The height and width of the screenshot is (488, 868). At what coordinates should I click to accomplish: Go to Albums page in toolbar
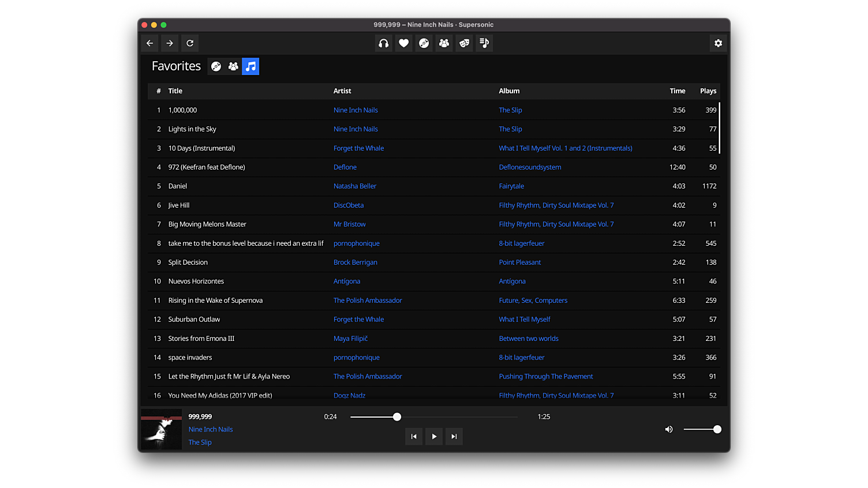(424, 43)
